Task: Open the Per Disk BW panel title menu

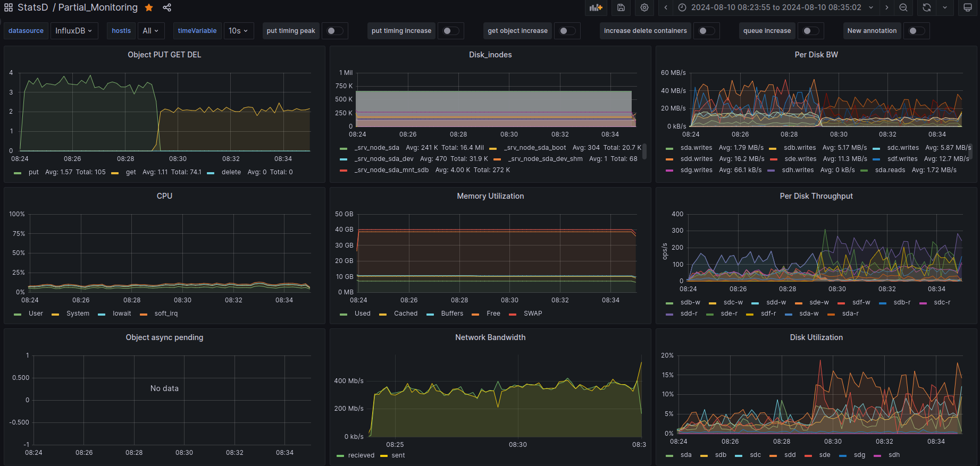Action: pos(816,55)
